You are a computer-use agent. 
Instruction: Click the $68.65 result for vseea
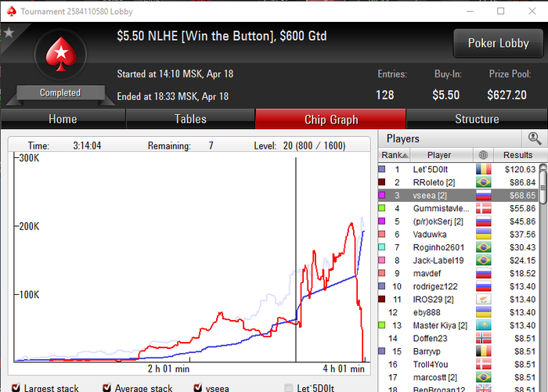pyautogui.click(x=522, y=196)
